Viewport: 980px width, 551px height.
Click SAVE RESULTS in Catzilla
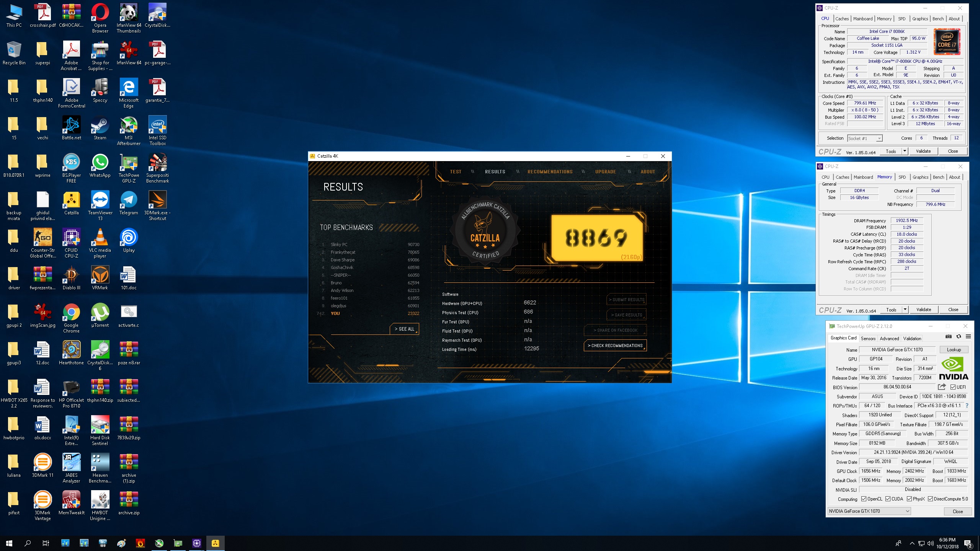click(x=627, y=315)
